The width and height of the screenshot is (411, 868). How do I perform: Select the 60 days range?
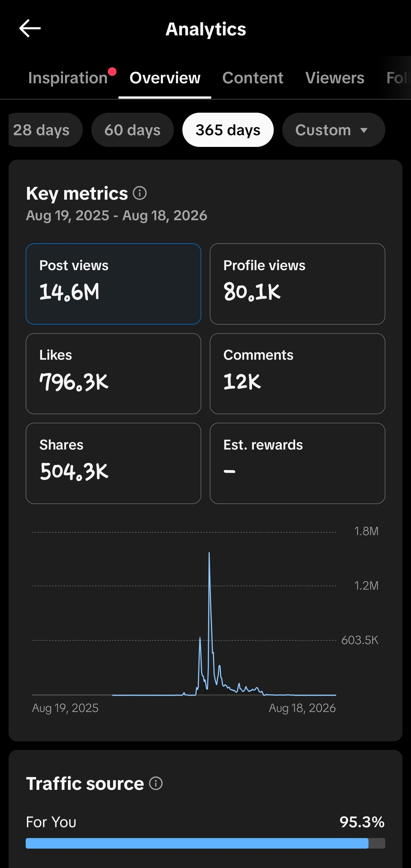(x=132, y=130)
